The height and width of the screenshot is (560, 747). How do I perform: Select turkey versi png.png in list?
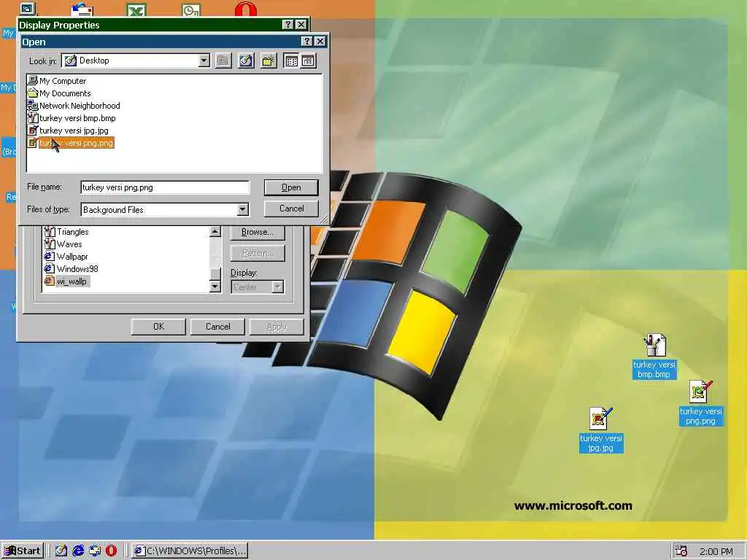pos(71,143)
